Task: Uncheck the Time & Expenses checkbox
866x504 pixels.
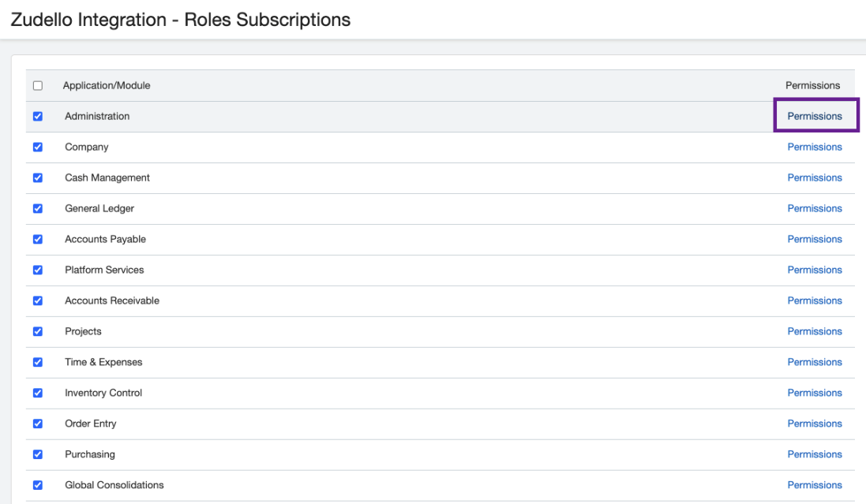Action: point(38,363)
